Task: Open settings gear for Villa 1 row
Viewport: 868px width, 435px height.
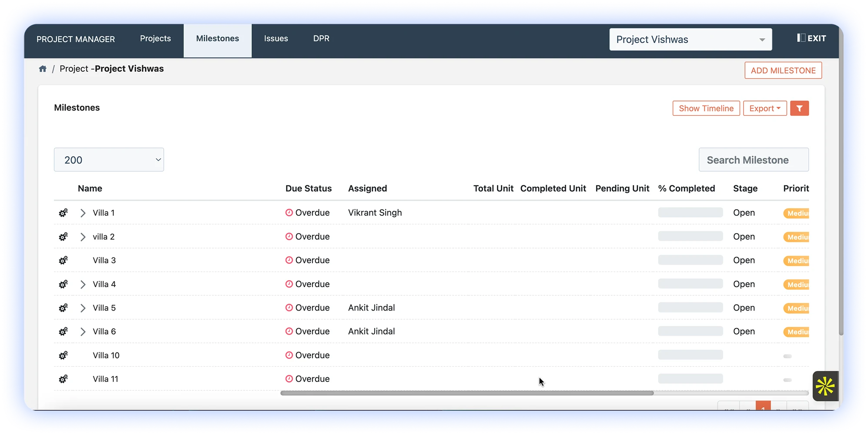Action: pyautogui.click(x=64, y=213)
